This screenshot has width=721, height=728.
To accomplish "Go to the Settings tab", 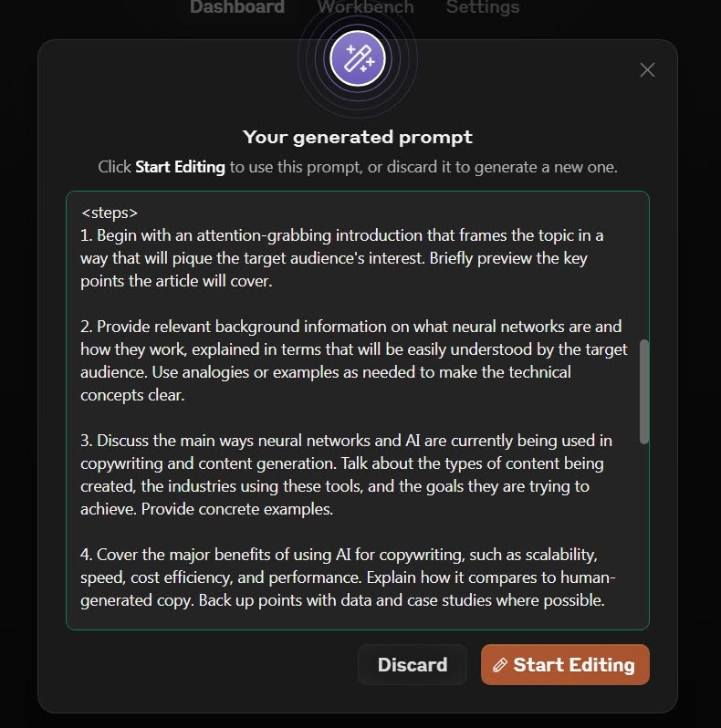I will point(483,7).
